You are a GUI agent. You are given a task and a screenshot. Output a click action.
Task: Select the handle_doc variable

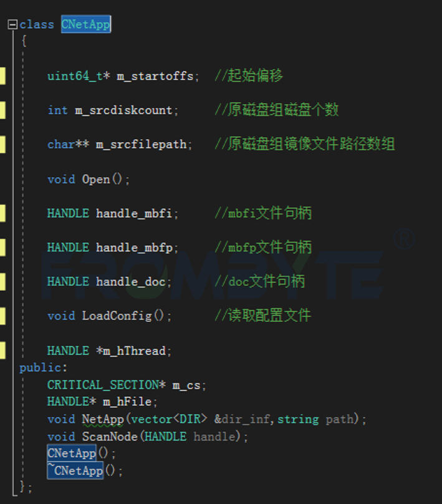coord(131,281)
